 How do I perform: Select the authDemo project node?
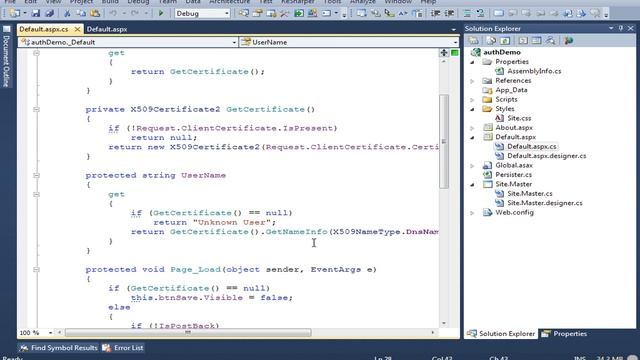(502, 52)
